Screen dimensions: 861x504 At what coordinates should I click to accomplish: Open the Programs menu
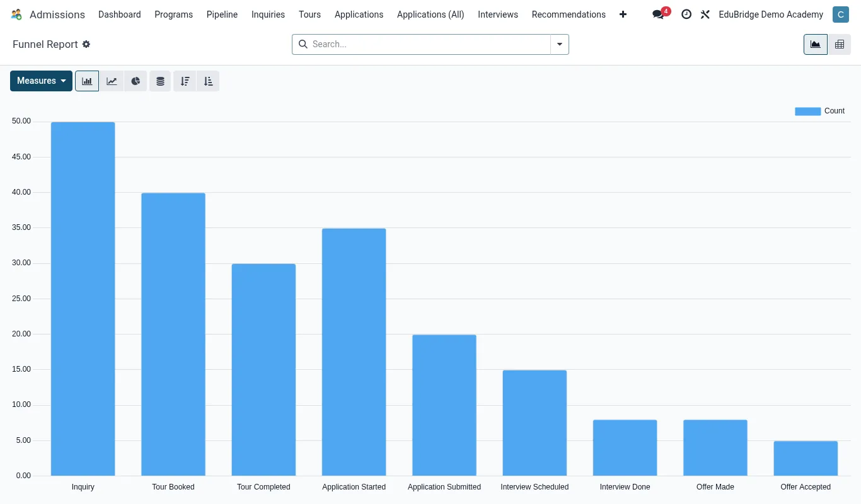click(x=174, y=14)
